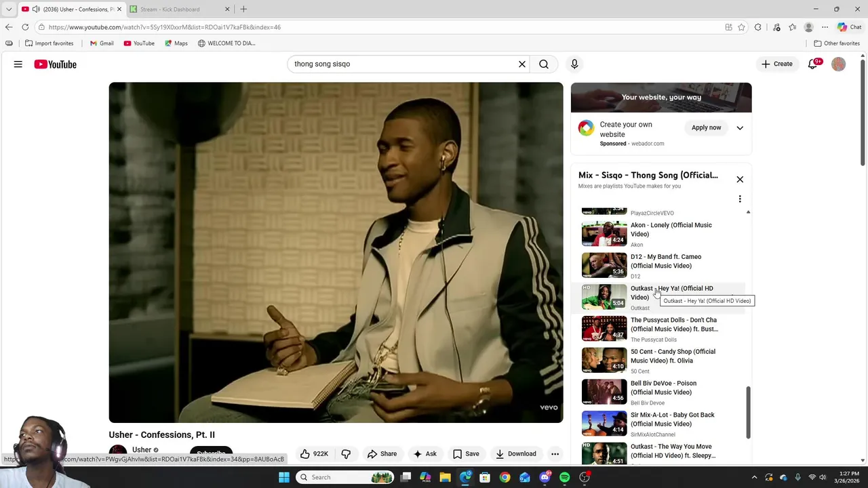Open the Maps bookmark
Screen dimensions: 868x488
pos(176,43)
